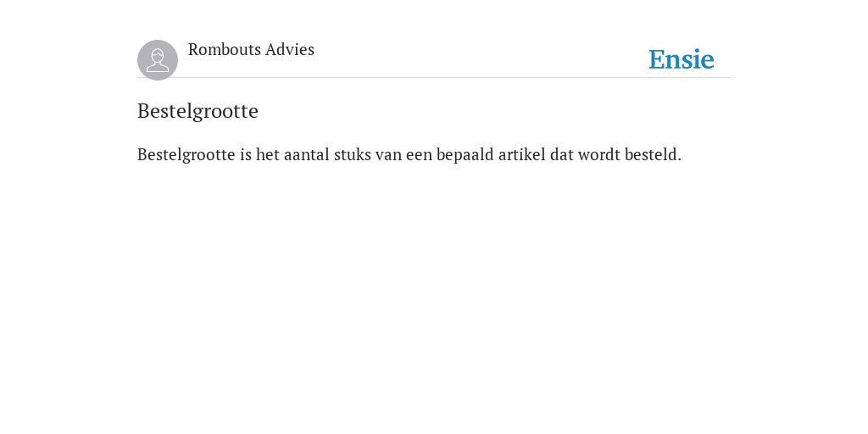Click the definition sentence paragraph
868x434 pixels.
click(x=409, y=155)
